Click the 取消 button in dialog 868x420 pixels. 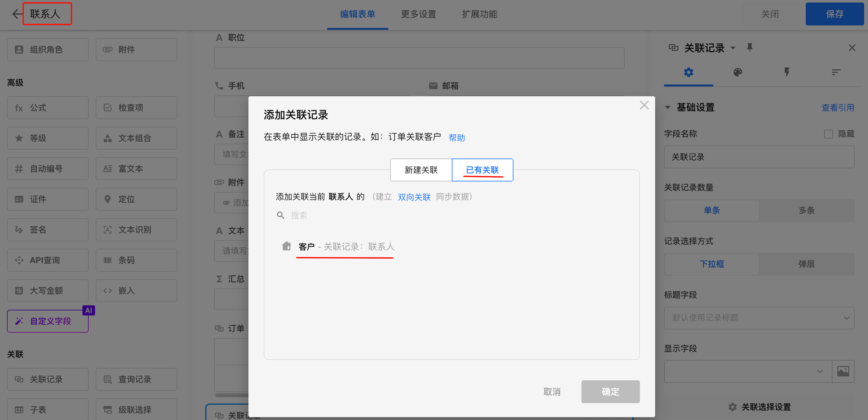click(x=552, y=391)
